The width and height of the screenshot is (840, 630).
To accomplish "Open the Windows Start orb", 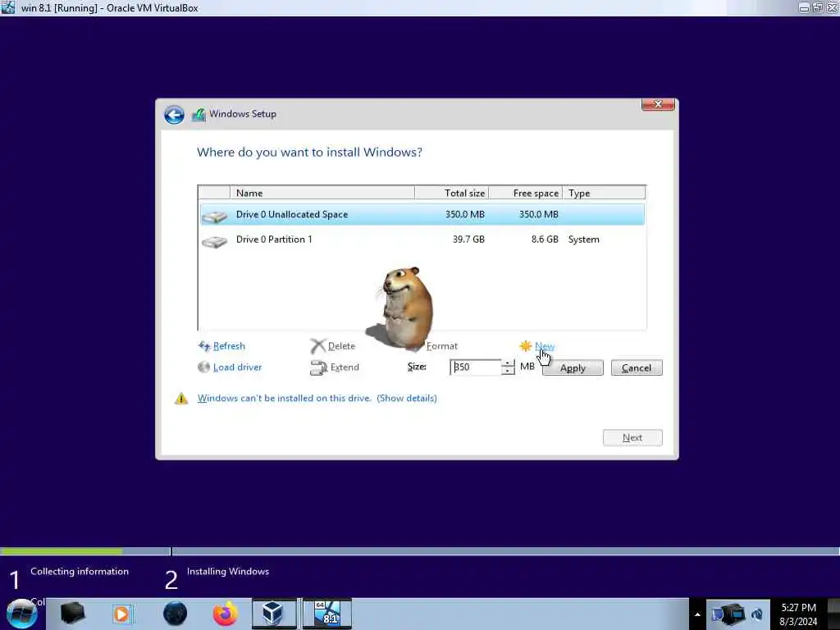I will pos(21,614).
